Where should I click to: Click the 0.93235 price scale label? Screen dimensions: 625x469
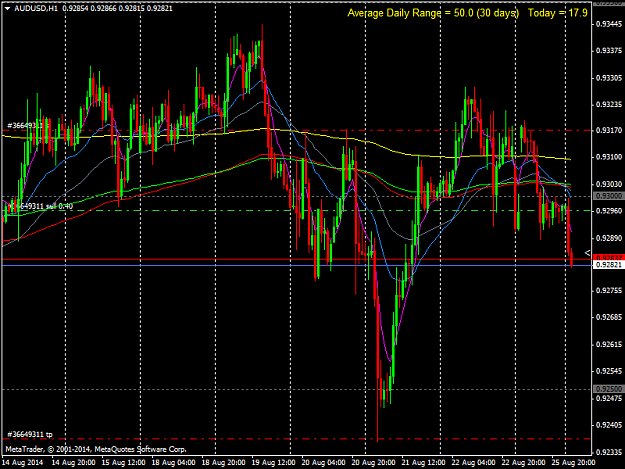coord(609,104)
